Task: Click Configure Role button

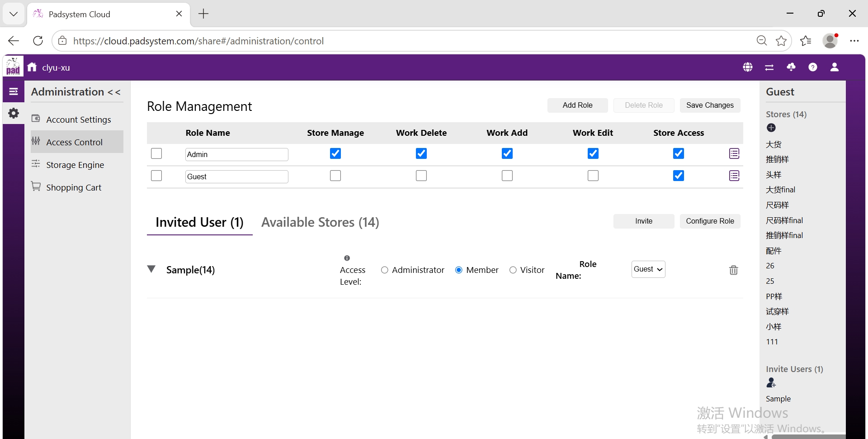Action: click(710, 221)
